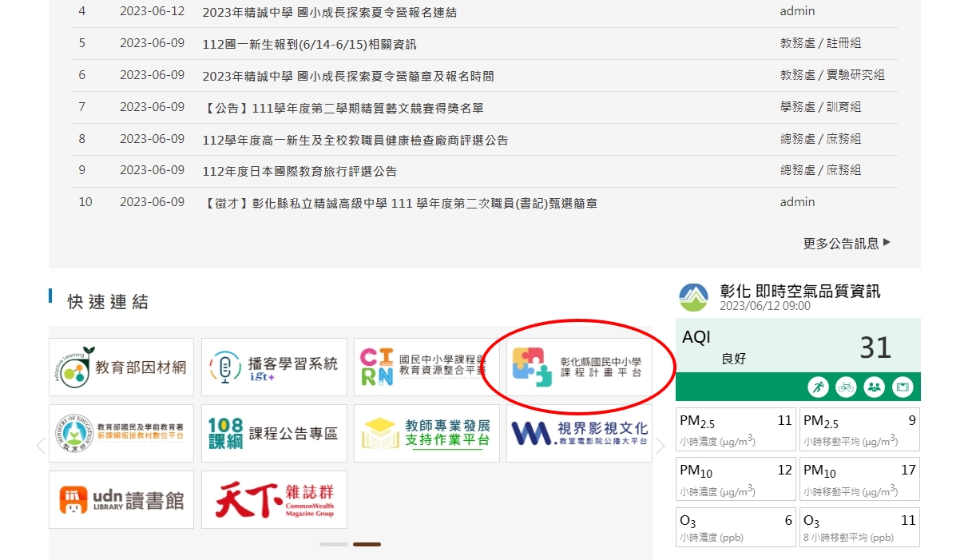Click 學務處 / 訓育組 in row 7

pyautogui.click(x=821, y=107)
